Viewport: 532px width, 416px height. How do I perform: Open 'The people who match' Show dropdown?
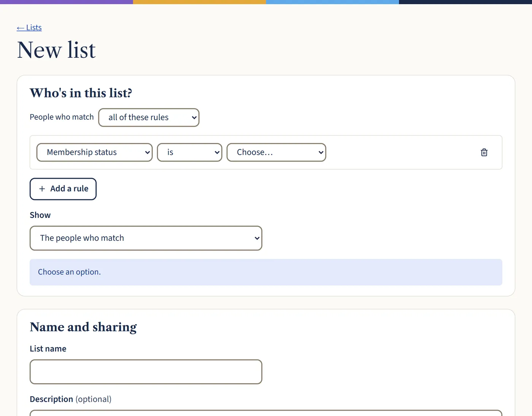(146, 238)
